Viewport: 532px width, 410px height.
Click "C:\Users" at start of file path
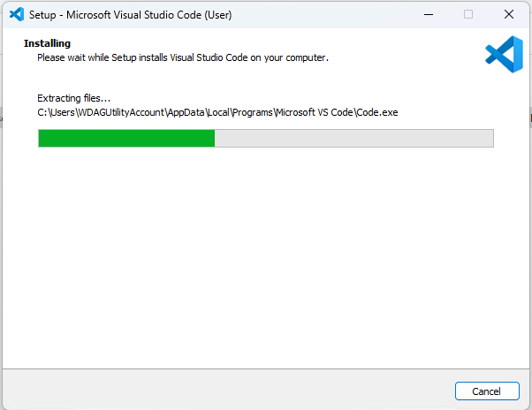coord(55,112)
